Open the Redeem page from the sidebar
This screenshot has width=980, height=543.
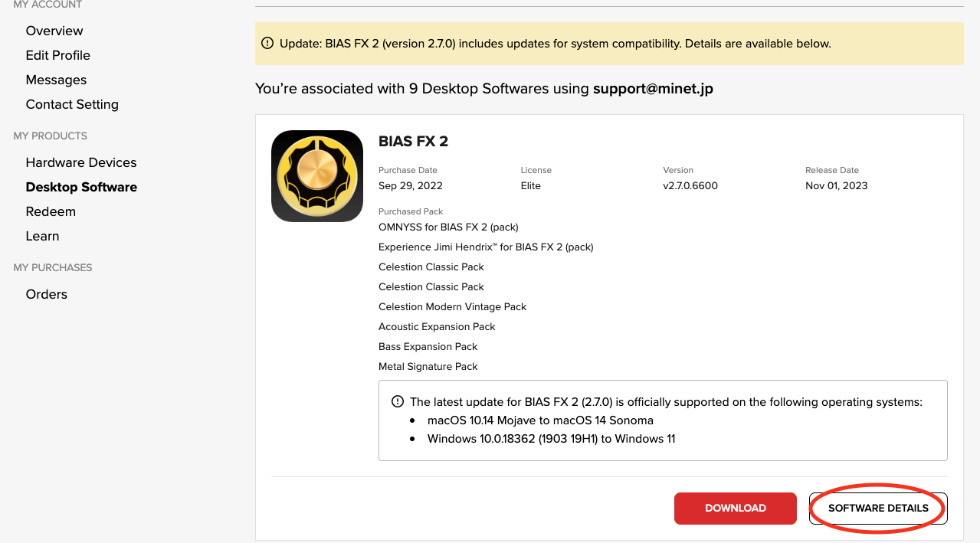[x=51, y=211]
